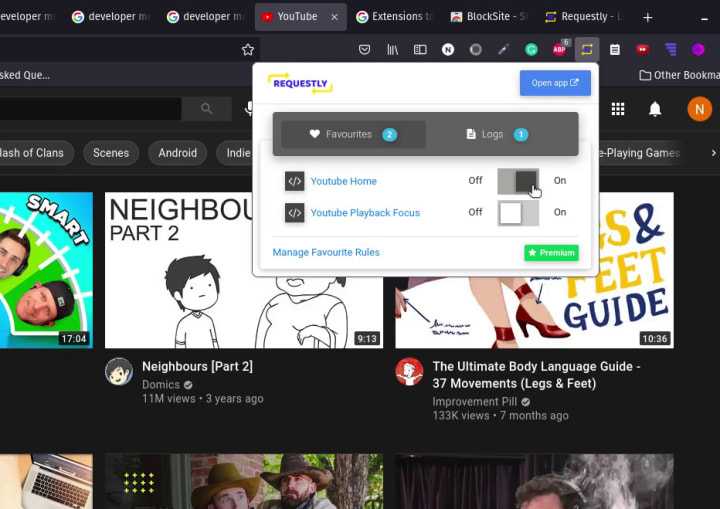Click the YouTube search magnifier button

coord(206,108)
